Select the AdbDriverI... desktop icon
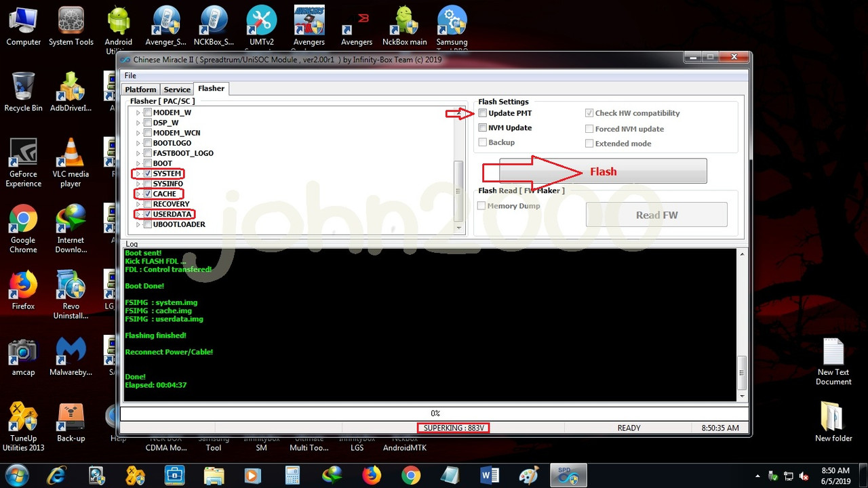868x488 pixels. [71, 92]
